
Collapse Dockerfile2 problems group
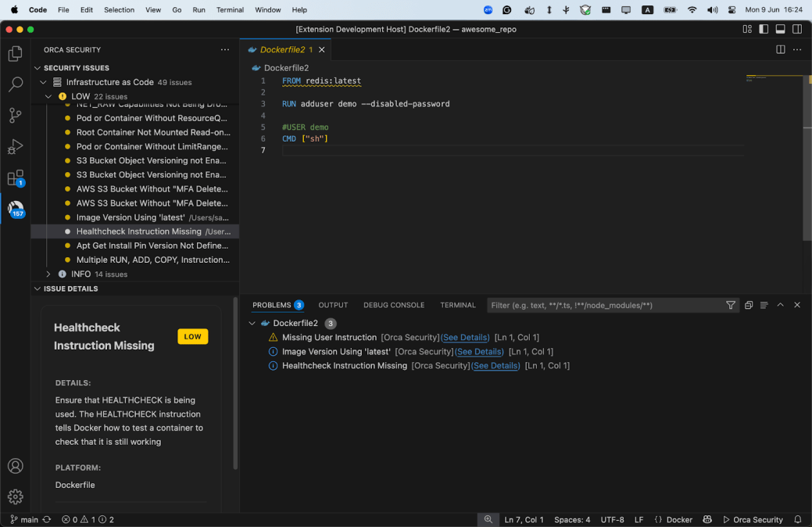pos(252,324)
